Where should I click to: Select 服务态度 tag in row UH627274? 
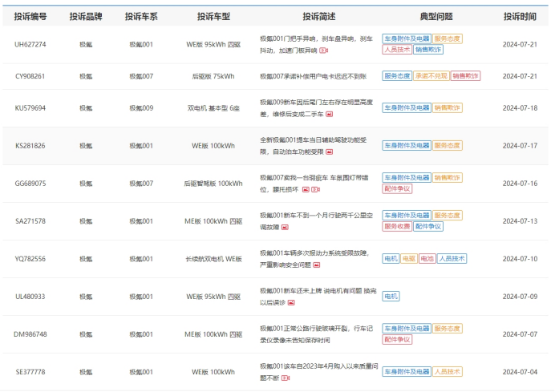(448, 38)
